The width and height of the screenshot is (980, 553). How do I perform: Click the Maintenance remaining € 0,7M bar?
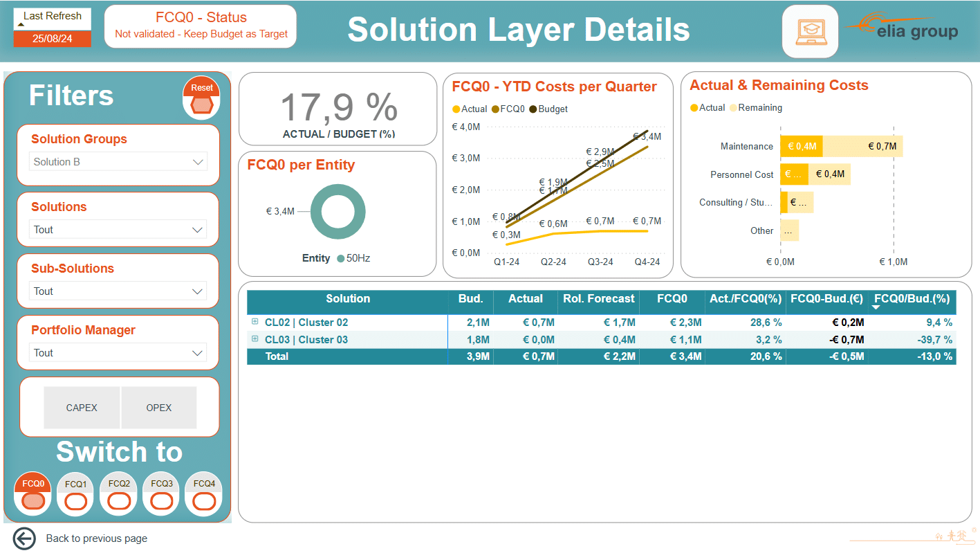point(863,146)
